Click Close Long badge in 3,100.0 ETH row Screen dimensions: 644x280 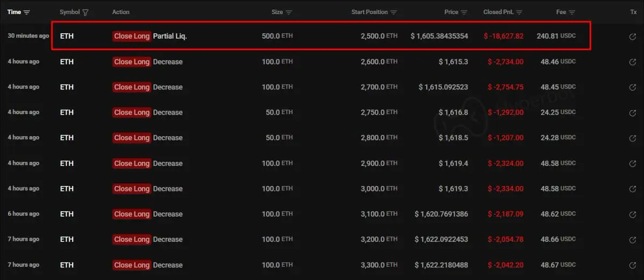tap(131, 214)
